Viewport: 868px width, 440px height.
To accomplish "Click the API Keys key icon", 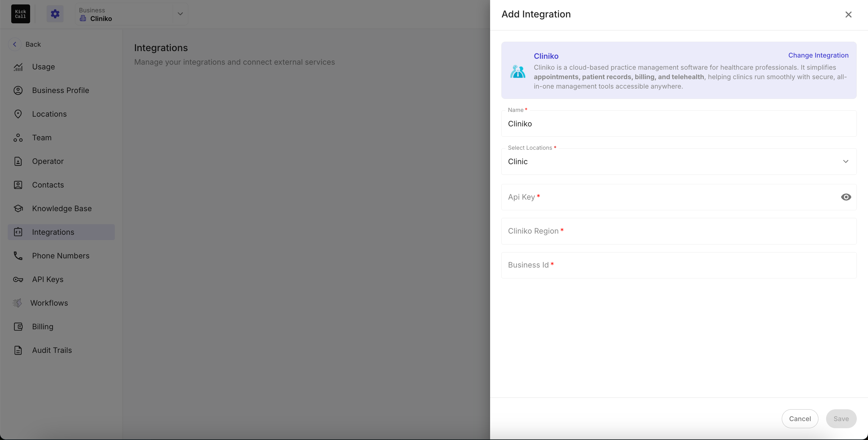I will 18,279.
